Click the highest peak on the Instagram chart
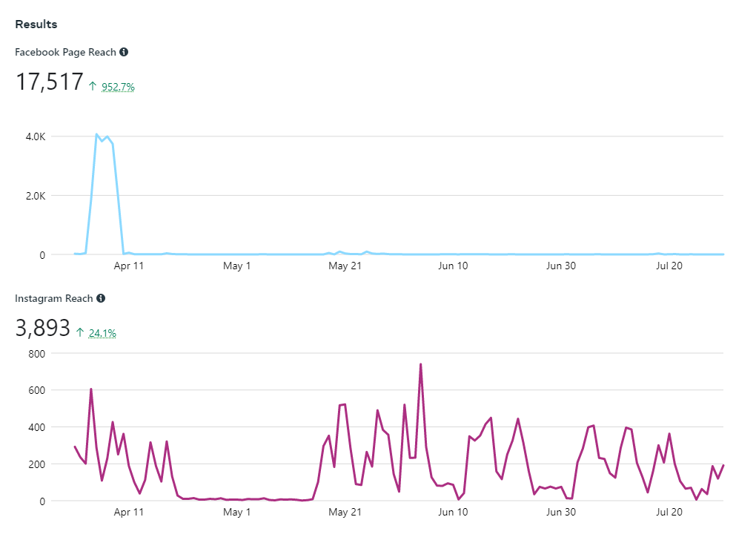Viewport: 756px width, 540px height. tap(420, 364)
